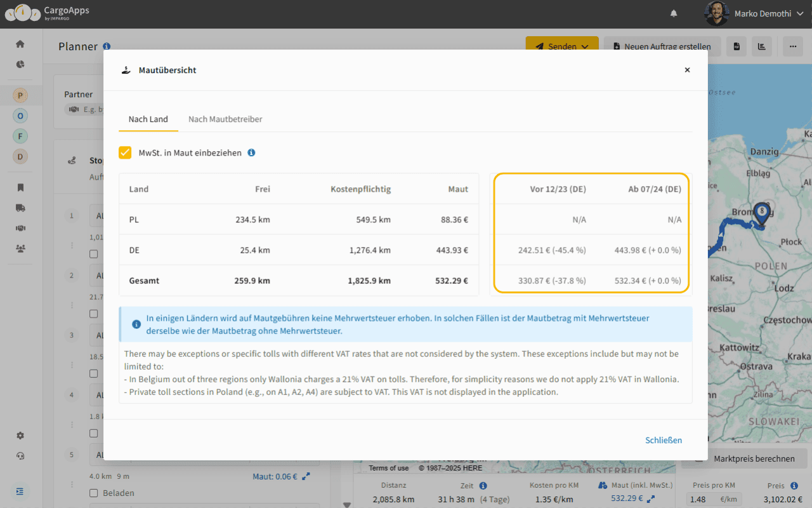Click the bookmark icon in sidebar

point(20,187)
